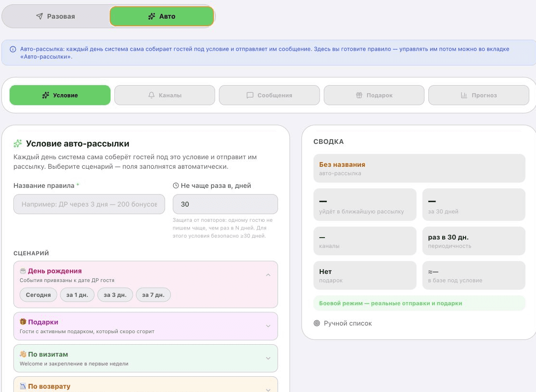Click the gift box icon of Подарки
The height and width of the screenshot is (392, 536).
point(23,322)
